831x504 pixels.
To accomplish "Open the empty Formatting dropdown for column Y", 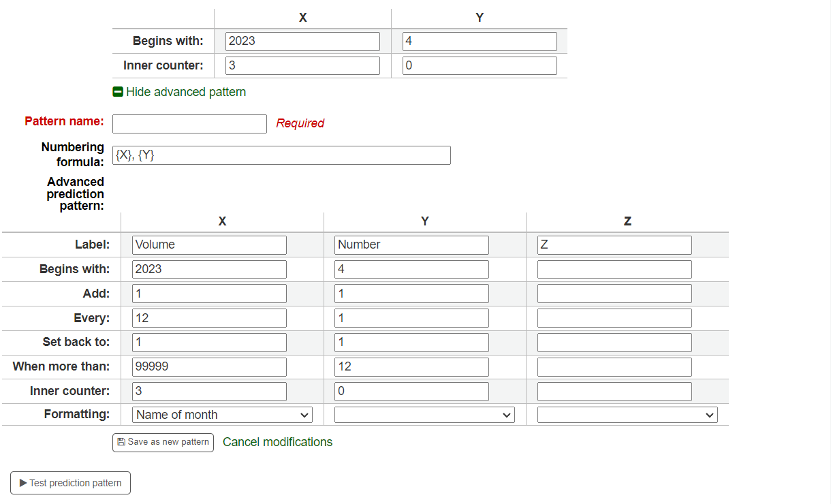I will [x=424, y=414].
